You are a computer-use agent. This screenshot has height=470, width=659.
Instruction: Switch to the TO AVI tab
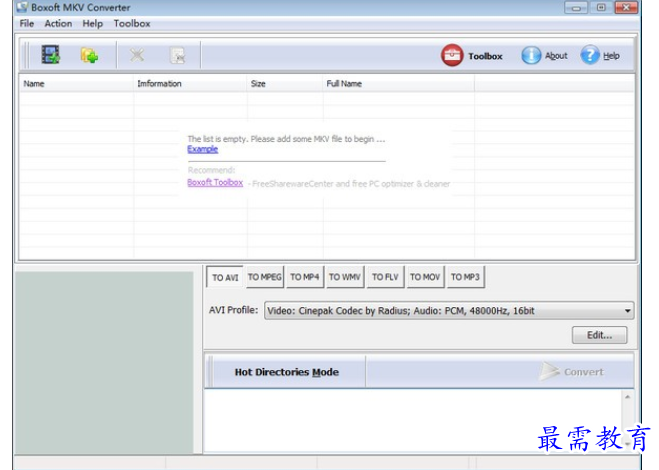[x=225, y=277]
